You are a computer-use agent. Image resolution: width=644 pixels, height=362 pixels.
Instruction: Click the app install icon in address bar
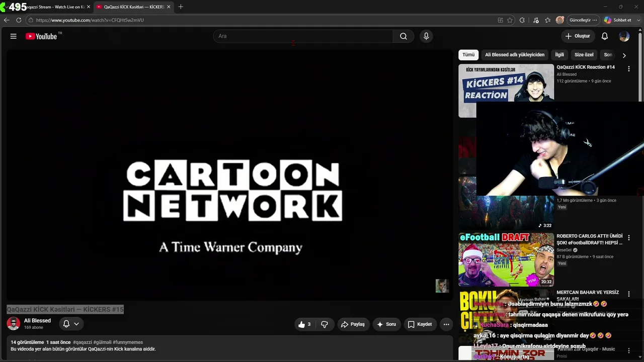(x=500, y=20)
